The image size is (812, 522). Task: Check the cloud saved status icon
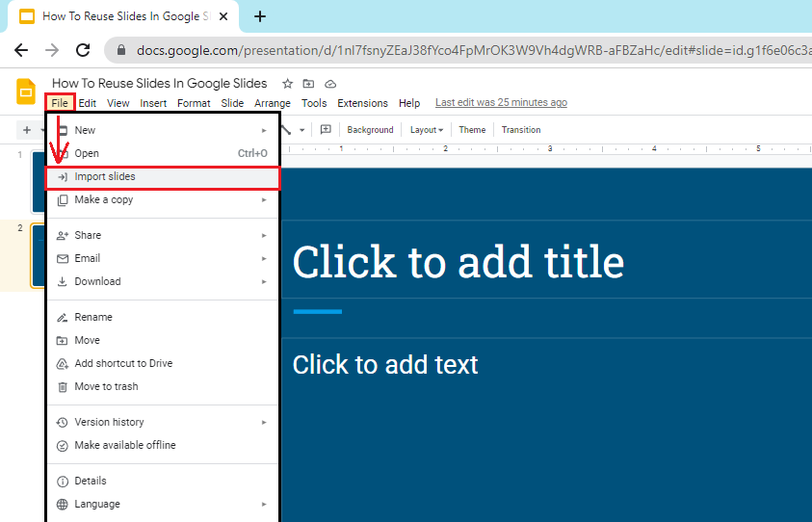(x=330, y=84)
